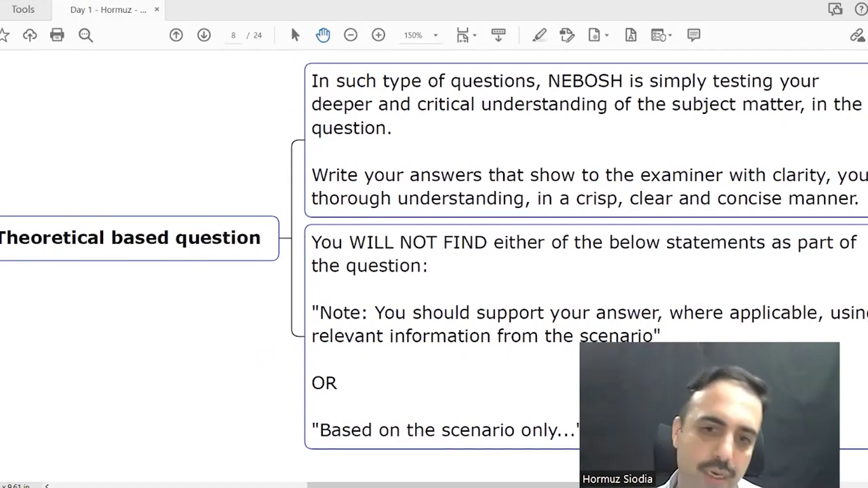Zoom out with minus button
This screenshot has height=488, width=868.
(351, 35)
